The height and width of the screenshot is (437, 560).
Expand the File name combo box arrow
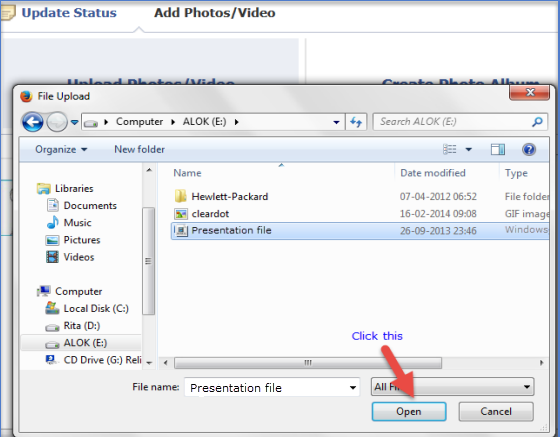tap(352, 388)
